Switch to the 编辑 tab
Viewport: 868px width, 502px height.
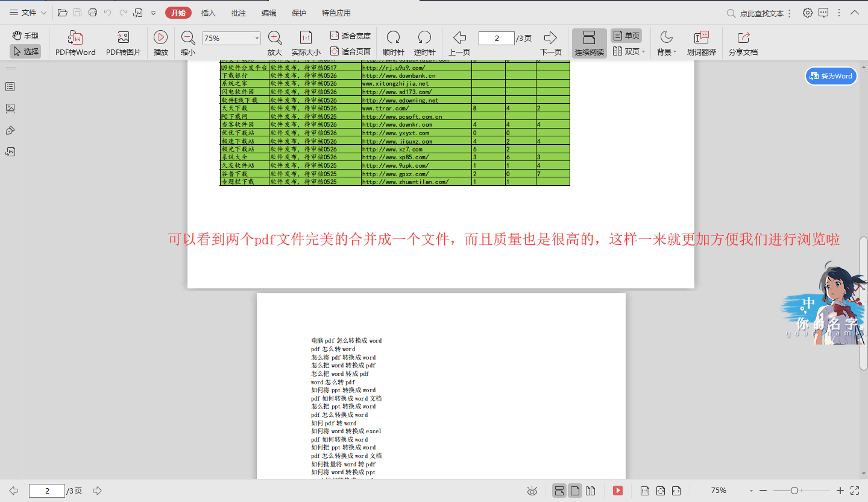[269, 13]
